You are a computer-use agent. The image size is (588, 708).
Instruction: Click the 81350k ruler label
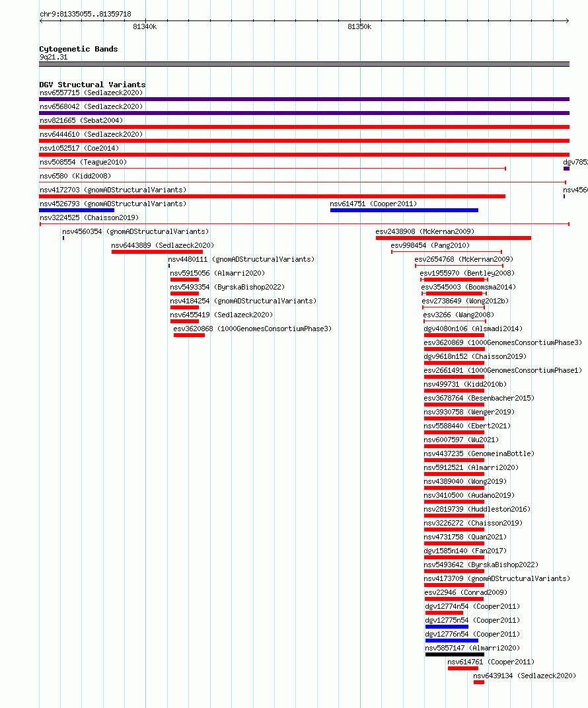(x=359, y=26)
